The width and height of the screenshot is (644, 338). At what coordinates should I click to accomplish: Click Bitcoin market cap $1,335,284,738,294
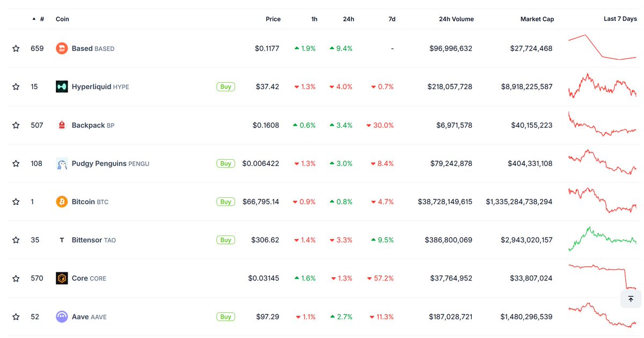pyautogui.click(x=519, y=202)
